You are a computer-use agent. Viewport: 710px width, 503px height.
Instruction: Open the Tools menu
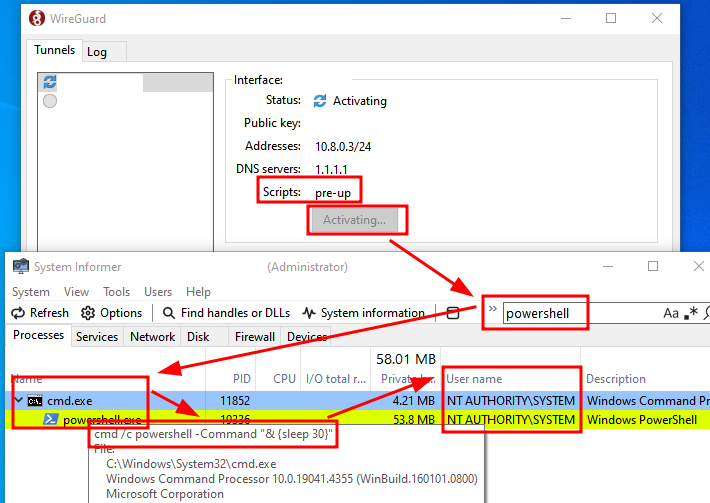click(117, 291)
